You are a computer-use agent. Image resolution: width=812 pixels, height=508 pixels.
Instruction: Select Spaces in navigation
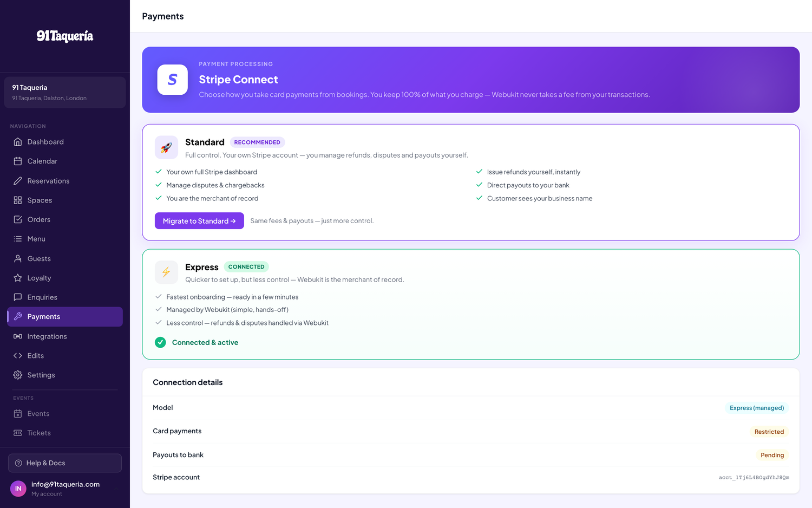pyautogui.click(x=65, y=200)
